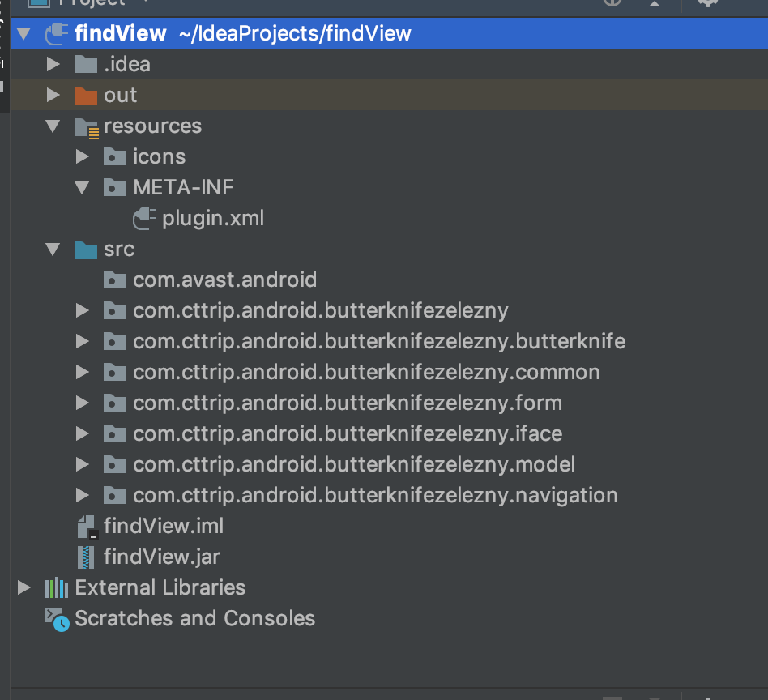Expand the butterknifezelezny.model package arrow
This screenshot has height=700, width=768.
(x=83, y=465)
